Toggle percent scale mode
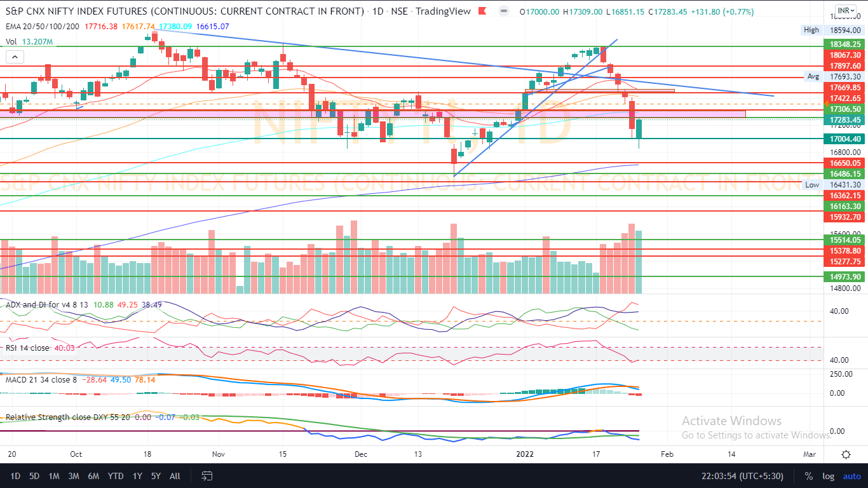868x488 pixels. click(x=809, y=476)
